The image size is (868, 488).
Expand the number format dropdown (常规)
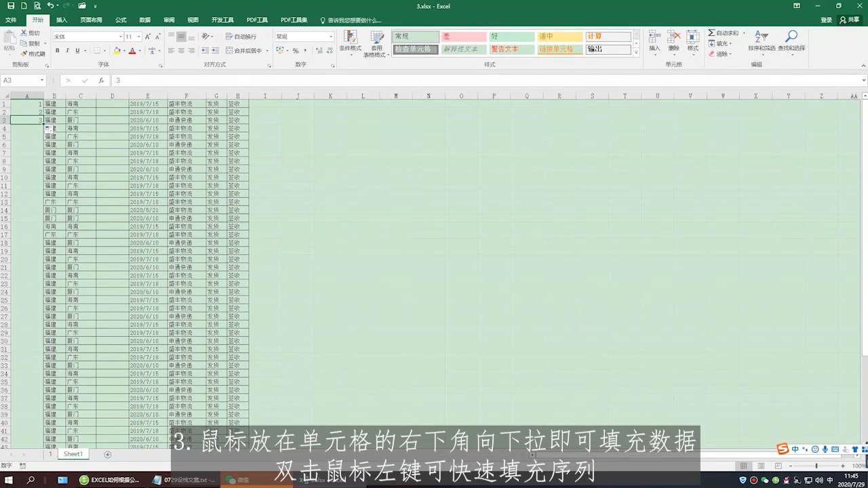pos(330,37)
